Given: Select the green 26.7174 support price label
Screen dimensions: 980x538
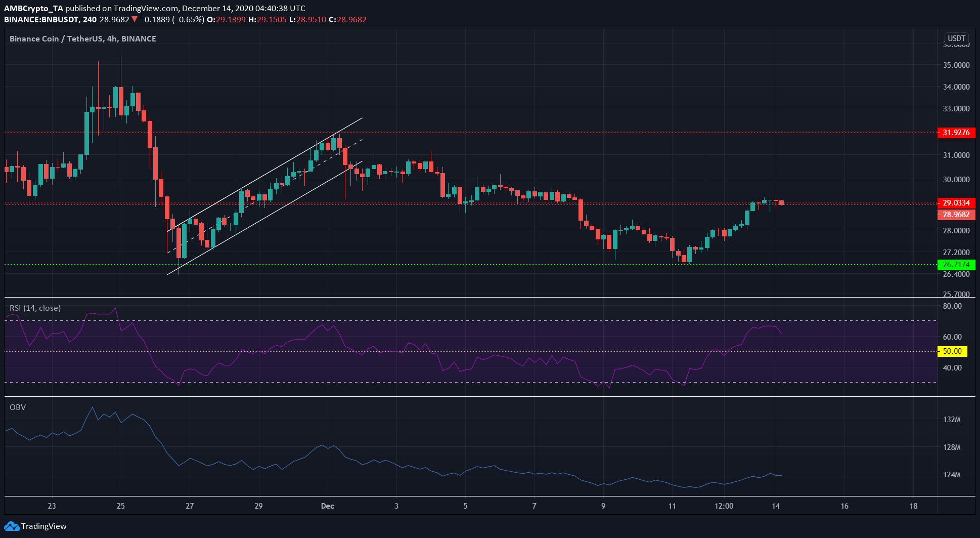Looking at the screenshot, I should [956, 265].
